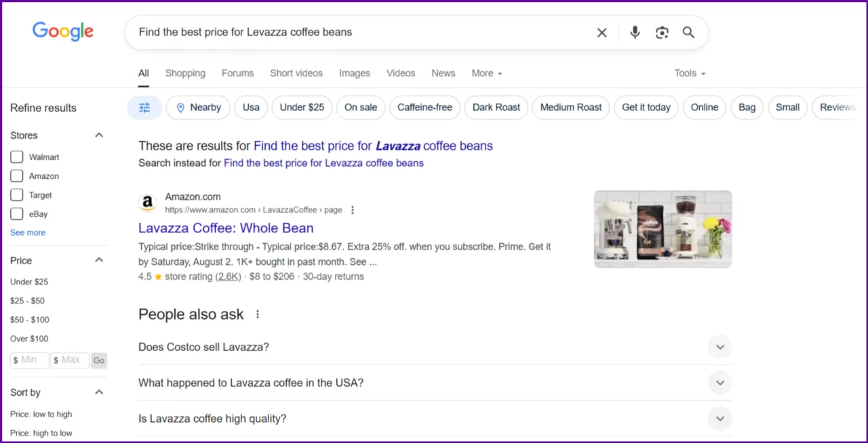Open the Lavazza Coffee Whole Bean result
868x443 pixels.
pos(225,228)
